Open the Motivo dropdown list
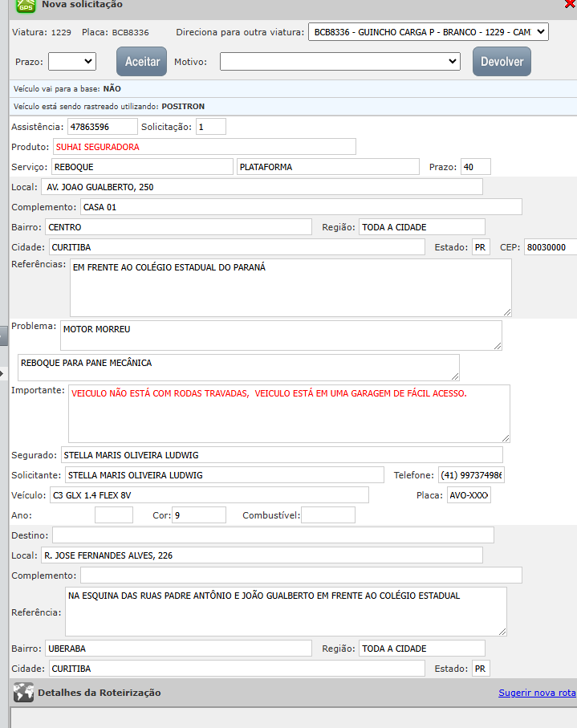 [339, 61]
